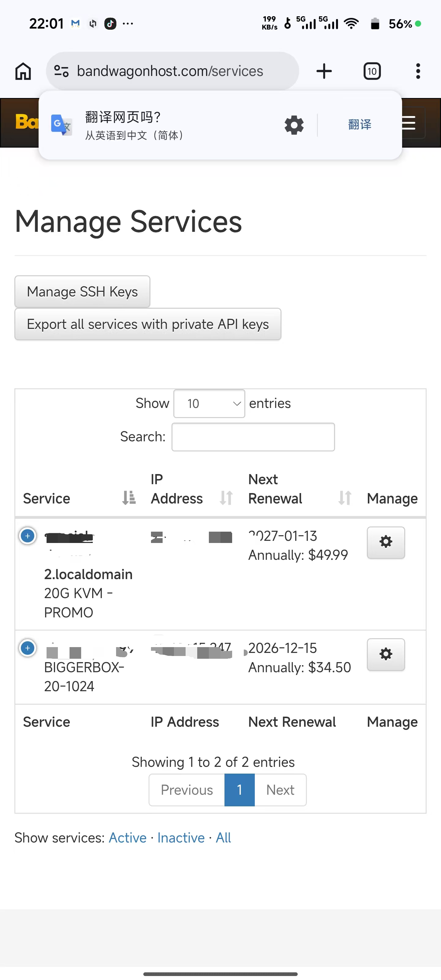Image resolution: width=441 pixels, height=980 pixels.
Task: Go to Next page of table
Action: pos(281,790)
